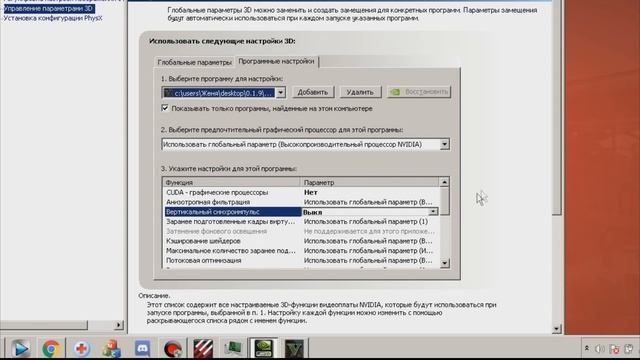Click settings list scroll-down arrow
This screenshot has width=640, height=360.
(x=444, y=263)
